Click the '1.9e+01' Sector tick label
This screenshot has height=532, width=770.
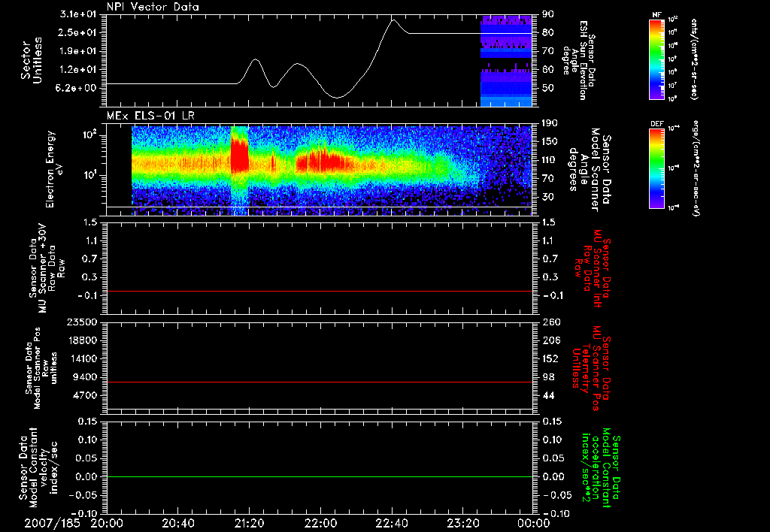tap(80, 51)
